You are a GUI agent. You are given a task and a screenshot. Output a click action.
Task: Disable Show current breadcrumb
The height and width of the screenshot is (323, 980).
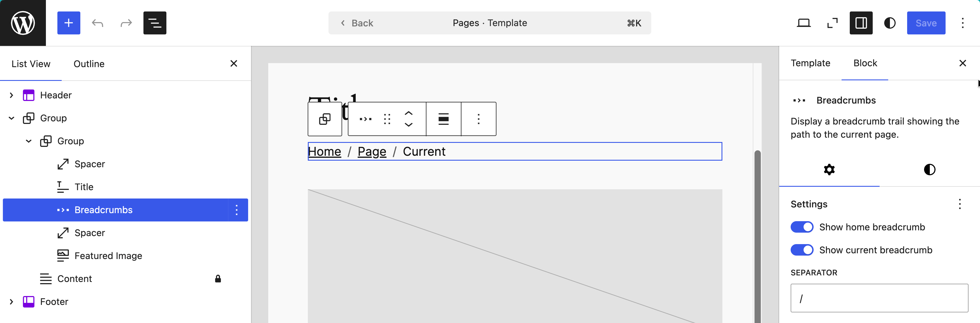[802, 250]
